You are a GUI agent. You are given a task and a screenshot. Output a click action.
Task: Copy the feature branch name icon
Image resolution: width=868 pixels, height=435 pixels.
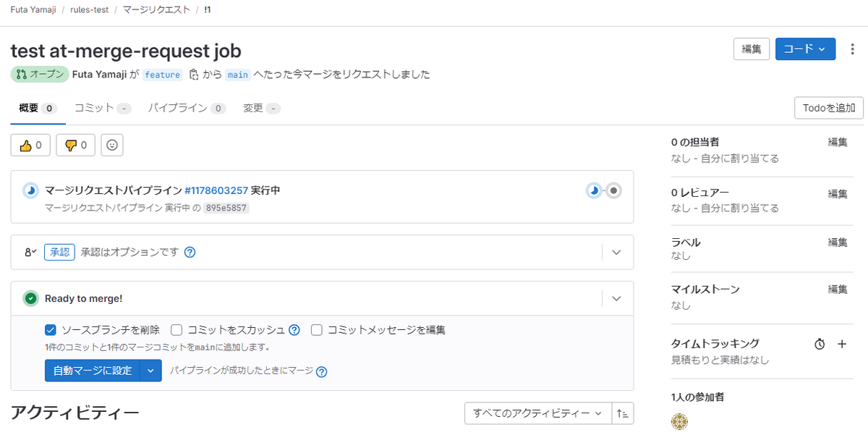(194, 75)
